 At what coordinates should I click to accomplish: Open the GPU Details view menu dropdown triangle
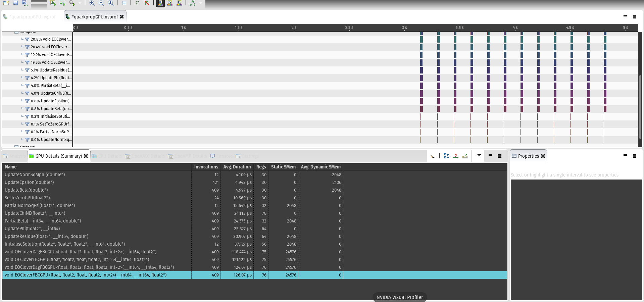pyautogui.click(x=479, y=155)
